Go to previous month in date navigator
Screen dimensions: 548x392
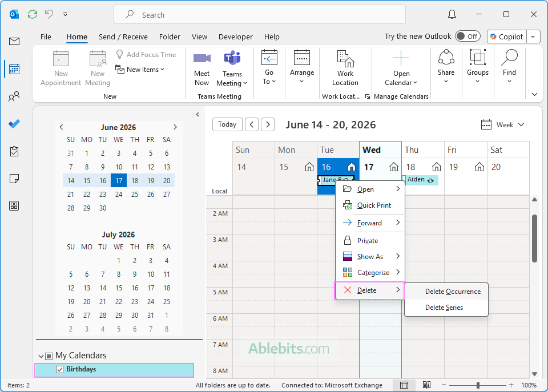(x=62, y=127)
